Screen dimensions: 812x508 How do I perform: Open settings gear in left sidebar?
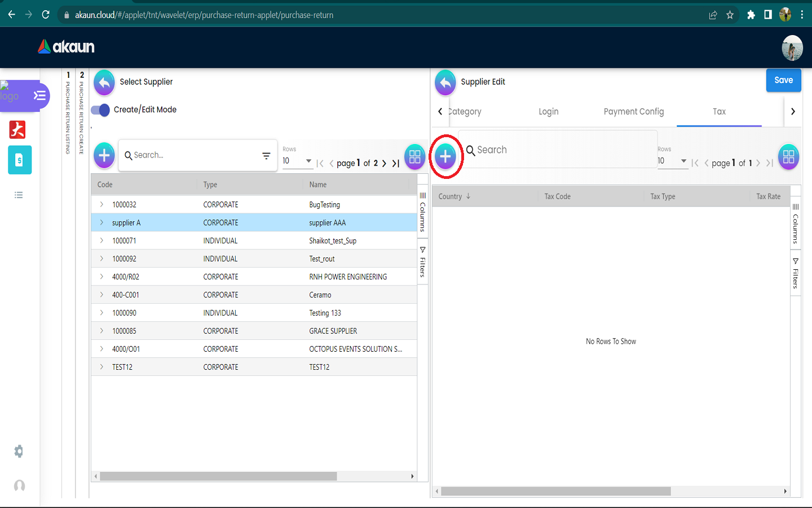click(x=19, y=451)
